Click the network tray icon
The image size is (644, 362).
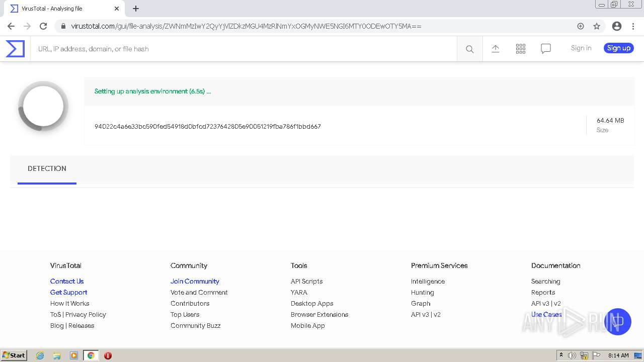584,355
